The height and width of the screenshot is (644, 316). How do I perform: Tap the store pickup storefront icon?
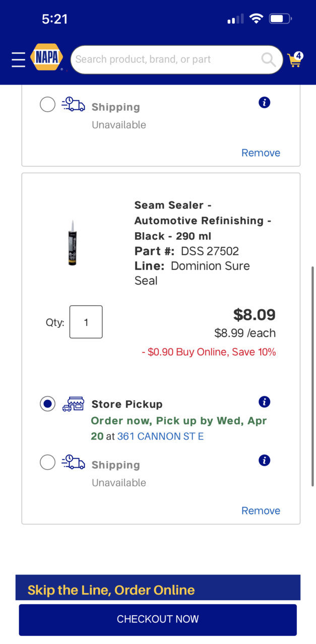(x=73, y=404)
